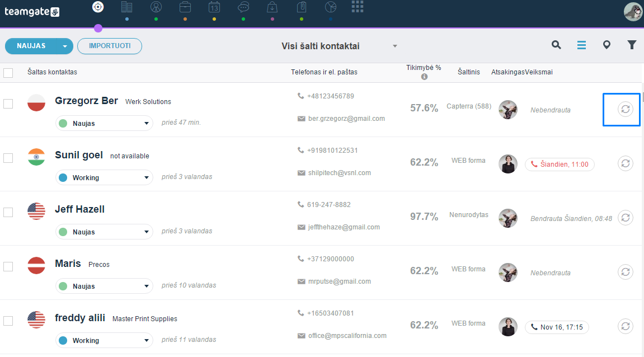Click the info icon under Tikimybė %
644x357 pixels.
424,77
